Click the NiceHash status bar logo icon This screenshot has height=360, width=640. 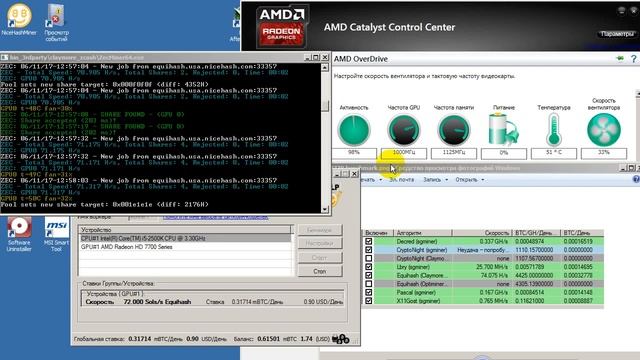pyautogui.click(x=340, y=339)
